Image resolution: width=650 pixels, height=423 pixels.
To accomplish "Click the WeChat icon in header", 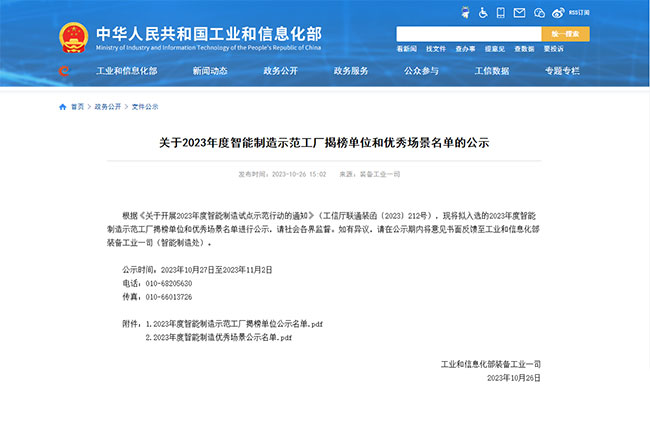I will click(539, 13).
